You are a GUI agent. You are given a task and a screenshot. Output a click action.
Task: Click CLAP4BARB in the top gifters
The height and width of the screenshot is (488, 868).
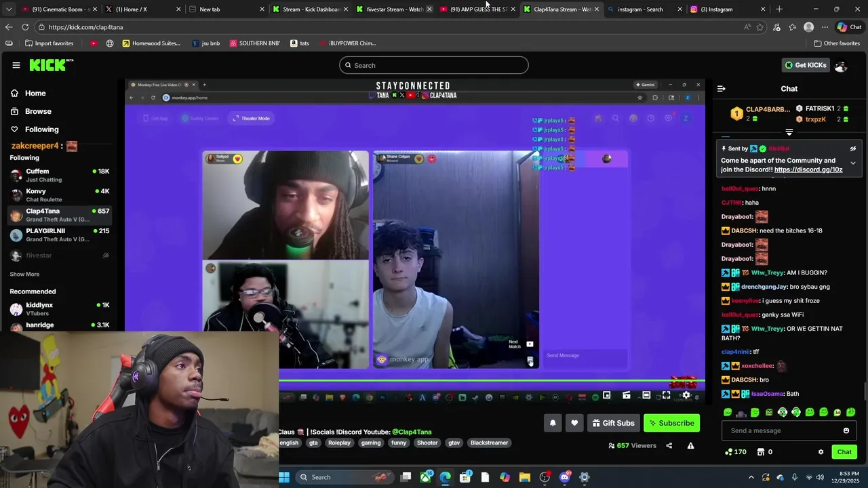pos(768,109)
